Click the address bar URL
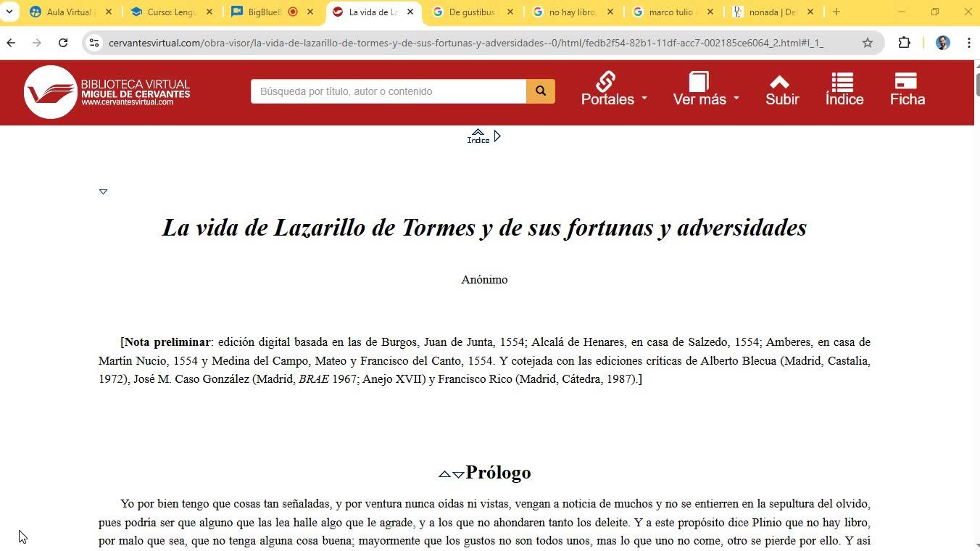This screenshot has height=551, width=980. click(465, 43)
